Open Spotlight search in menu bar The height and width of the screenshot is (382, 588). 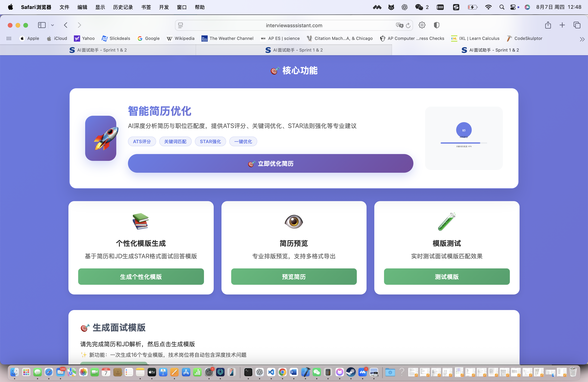pos(501,7)
